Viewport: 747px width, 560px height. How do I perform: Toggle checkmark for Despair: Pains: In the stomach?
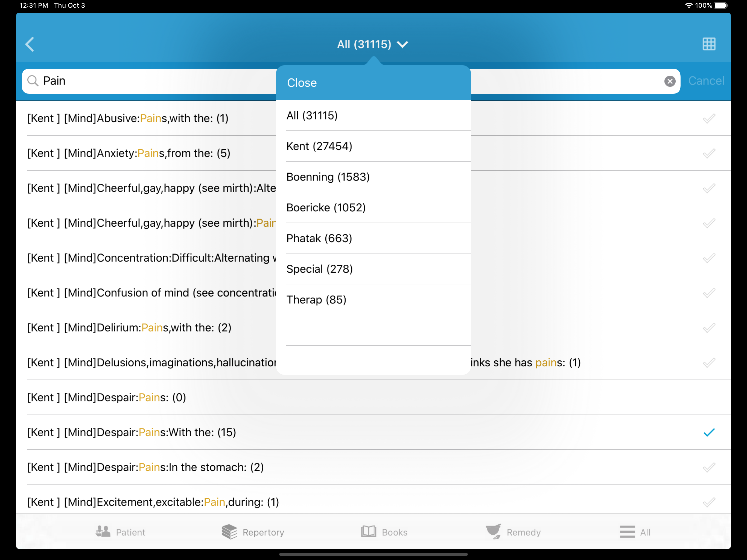pyautogui.click(x=709, y=468)
